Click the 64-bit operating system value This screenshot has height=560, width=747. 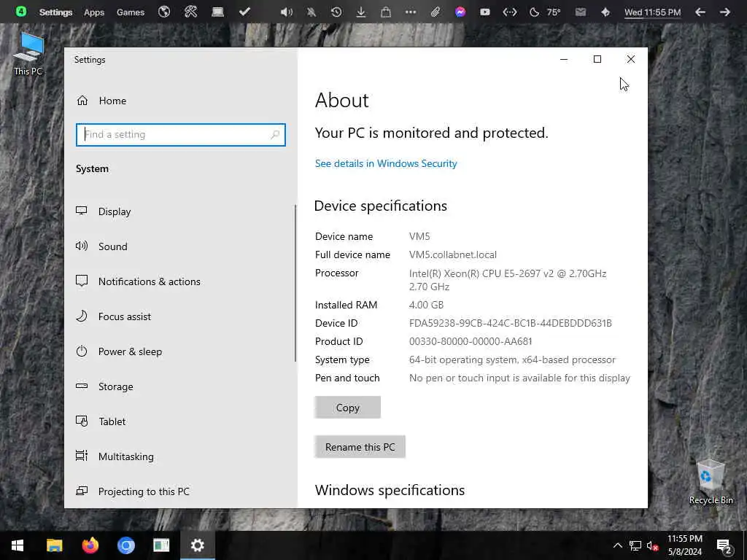512,359
